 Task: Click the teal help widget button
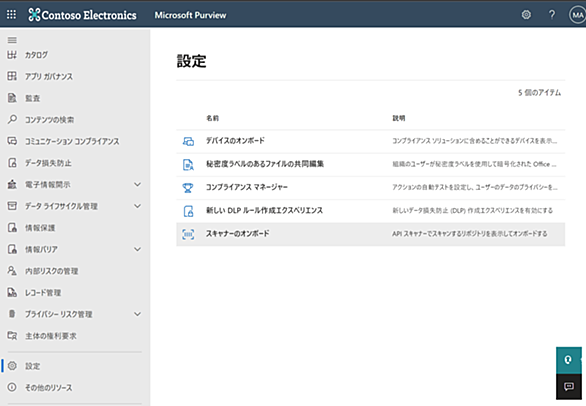pos(569,360)
